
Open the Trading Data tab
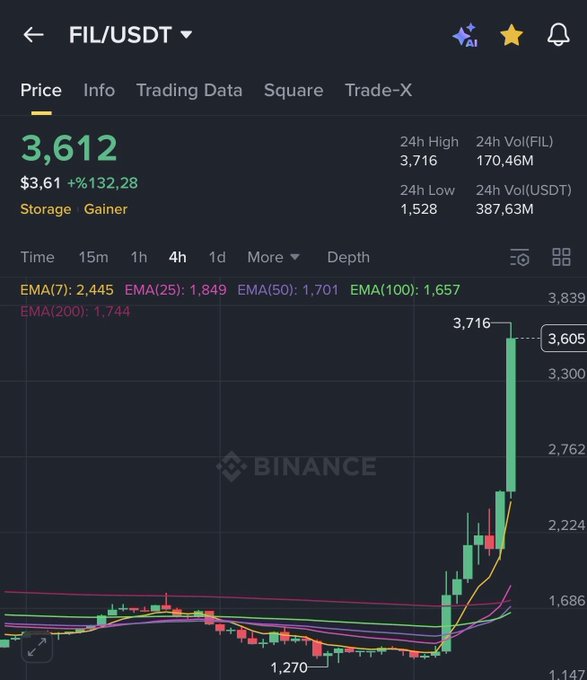189,90
